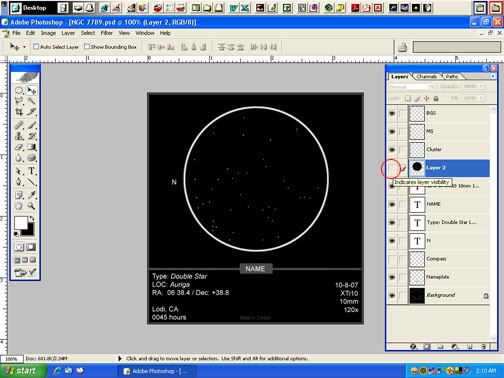Open the Image menu
Viewport: 504px width, 378px height.
coord(48,33)
